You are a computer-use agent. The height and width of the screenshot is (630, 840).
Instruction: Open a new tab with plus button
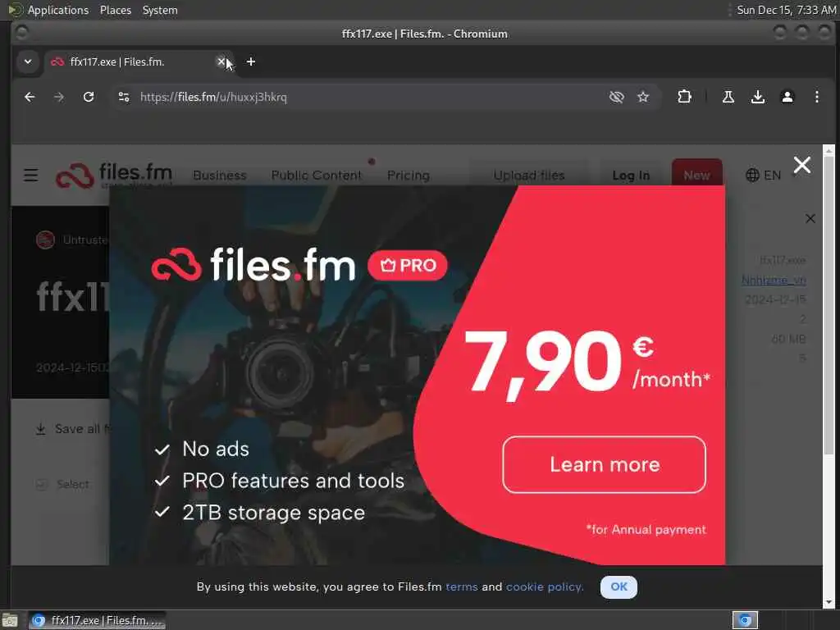pos(251,62)
